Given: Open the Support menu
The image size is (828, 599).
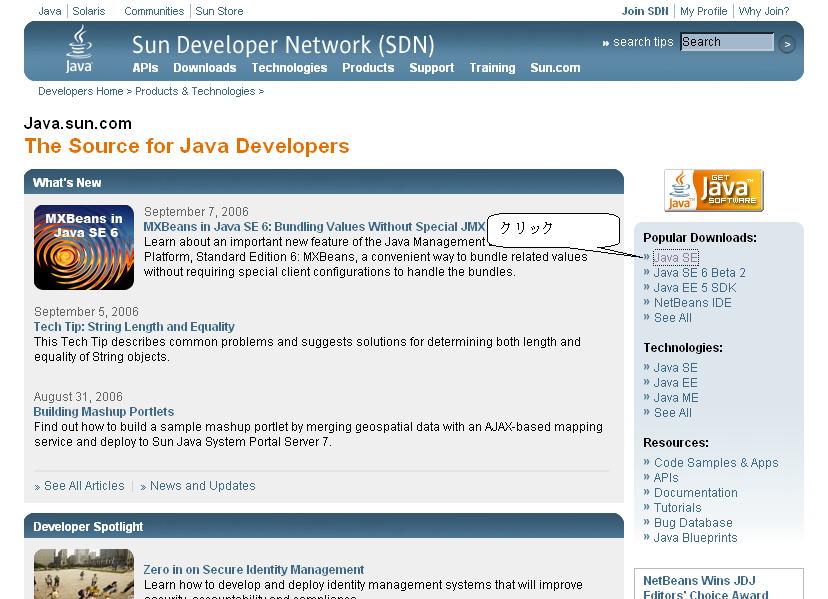Looking at the screenshot, I should (x=432, y=68).
